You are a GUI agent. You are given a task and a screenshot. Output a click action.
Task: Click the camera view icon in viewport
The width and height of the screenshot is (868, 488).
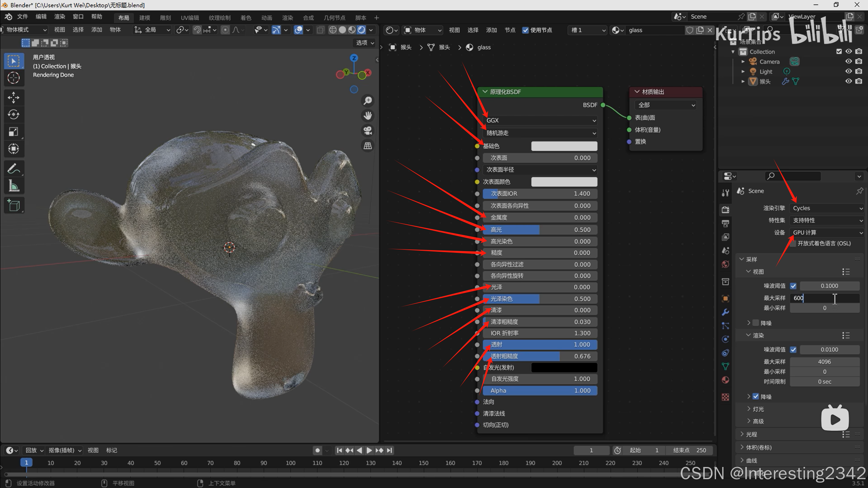[x=368, y=131]
